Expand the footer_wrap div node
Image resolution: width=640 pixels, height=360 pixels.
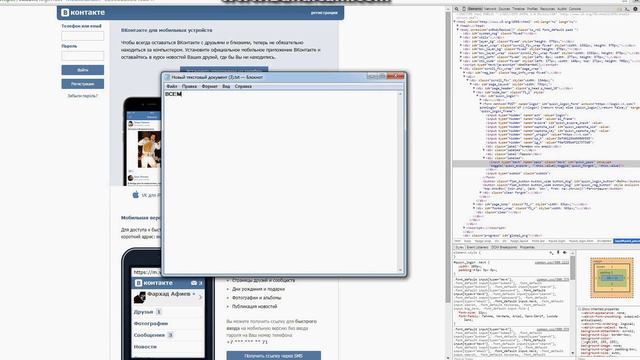point(474,208)
